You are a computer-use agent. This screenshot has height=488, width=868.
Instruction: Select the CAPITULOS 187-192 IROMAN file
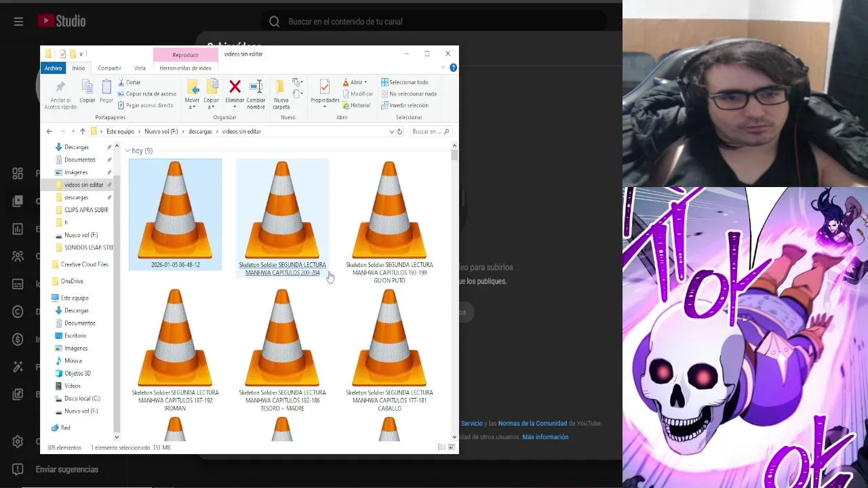click(175, 350)
